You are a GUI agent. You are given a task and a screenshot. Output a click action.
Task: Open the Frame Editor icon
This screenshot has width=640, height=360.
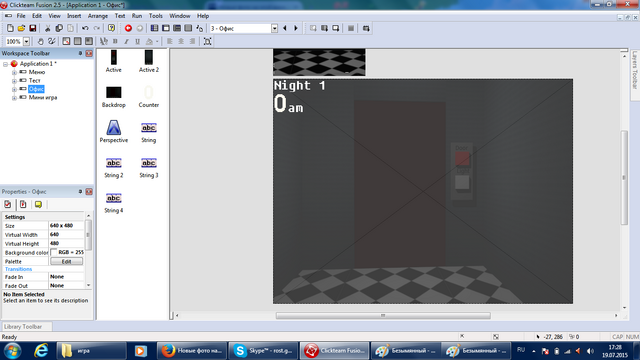coord(166,28)
